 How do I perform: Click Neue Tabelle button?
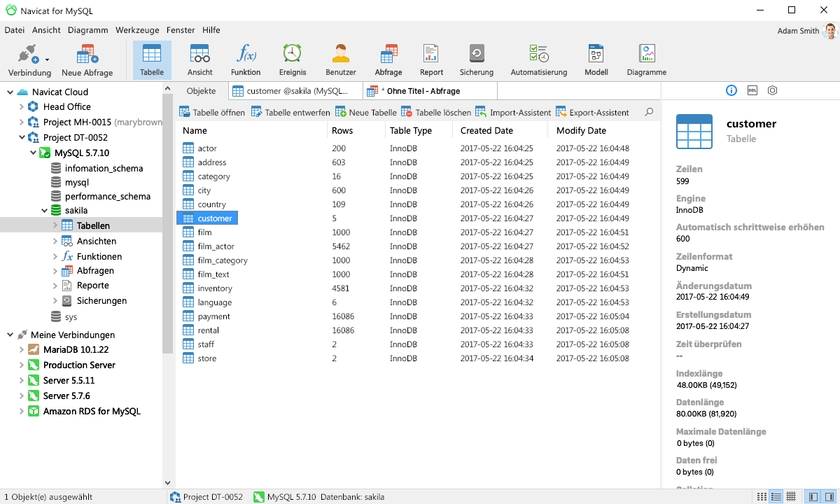tap(366, 112)
